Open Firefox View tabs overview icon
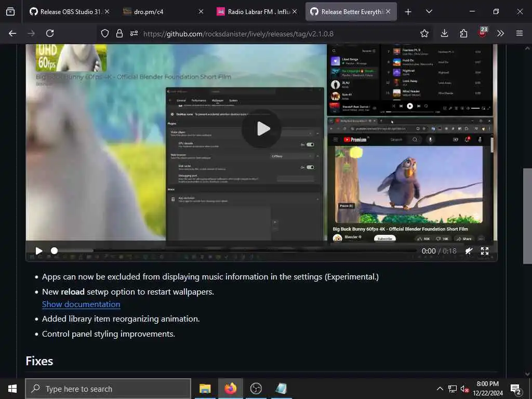The width and height of the screenshot is (532, 399). pyautogui.click(x=10, y=11)
